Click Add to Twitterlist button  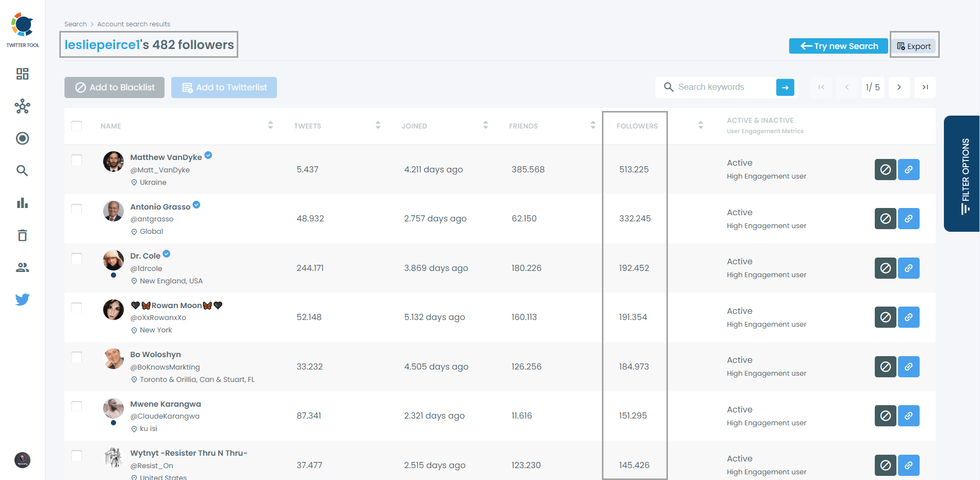(x=224, y=87)
